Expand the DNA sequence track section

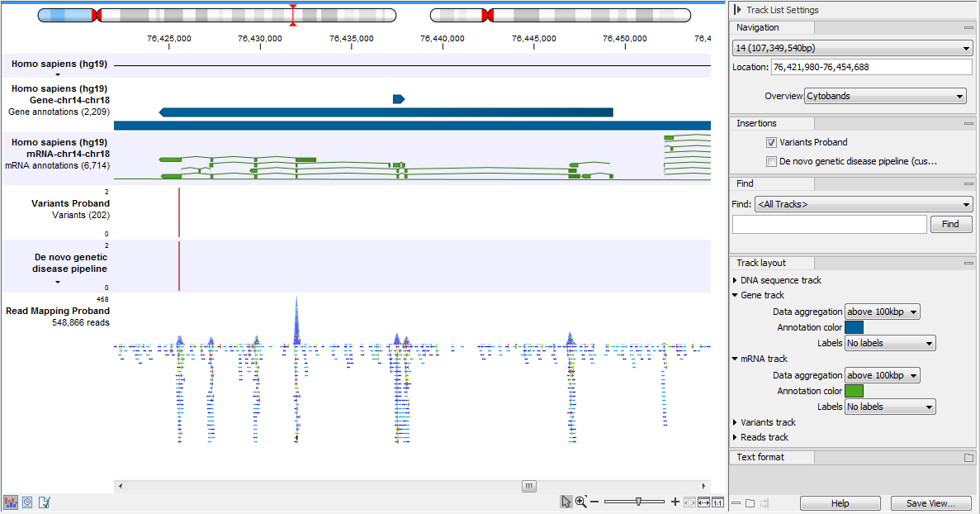pyautogui.click(x=736, y=280)
